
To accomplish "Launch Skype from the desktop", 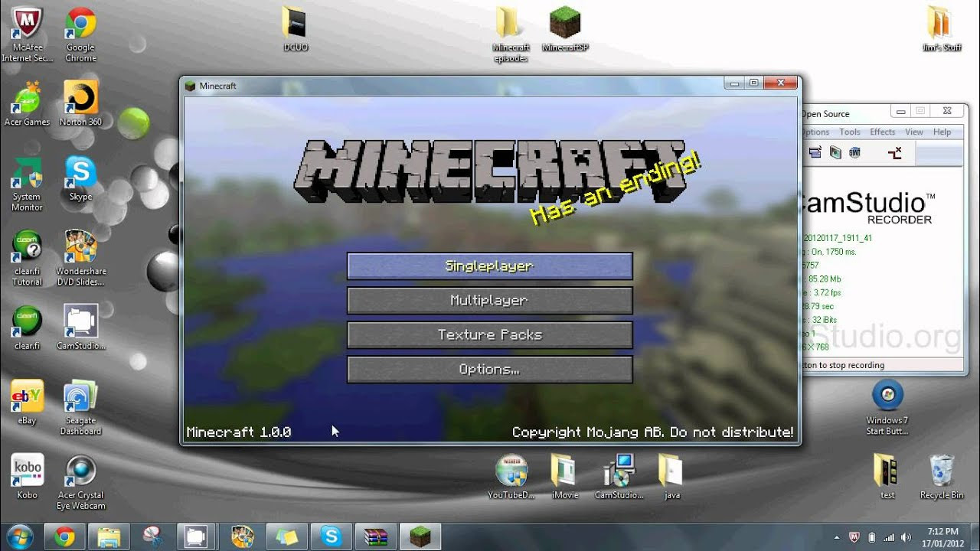I will pos(80,178).
